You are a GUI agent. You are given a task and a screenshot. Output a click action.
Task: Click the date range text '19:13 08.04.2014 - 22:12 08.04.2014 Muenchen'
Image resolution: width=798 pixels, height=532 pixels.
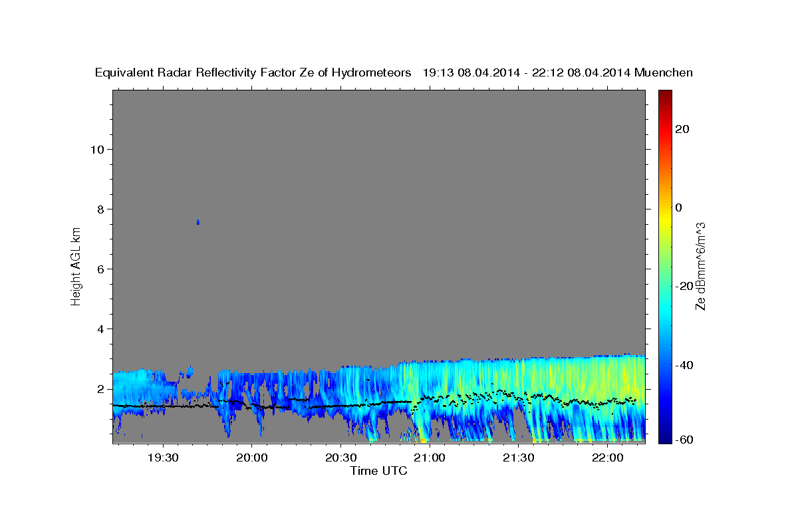[558, 72]
